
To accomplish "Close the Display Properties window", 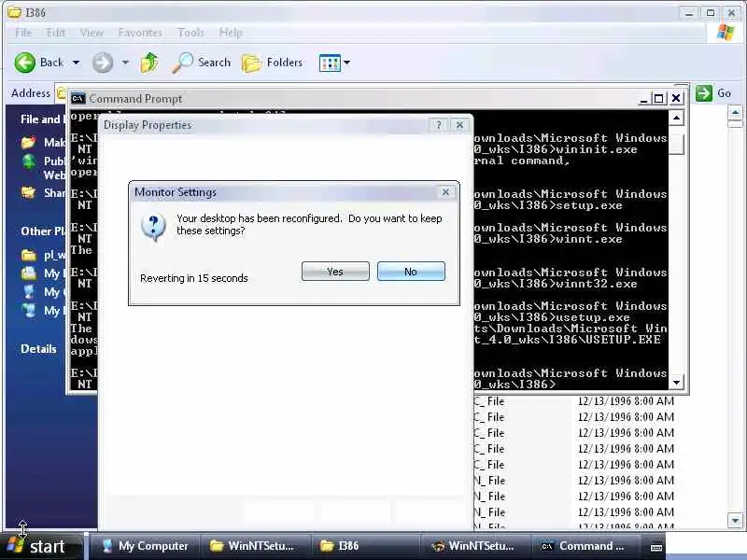I will pos(459,125).
